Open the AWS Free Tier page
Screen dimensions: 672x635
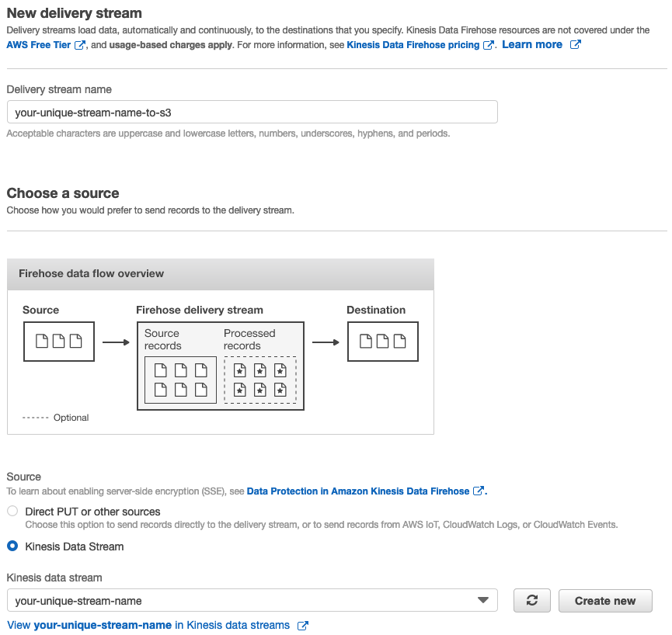click(37, 44)
